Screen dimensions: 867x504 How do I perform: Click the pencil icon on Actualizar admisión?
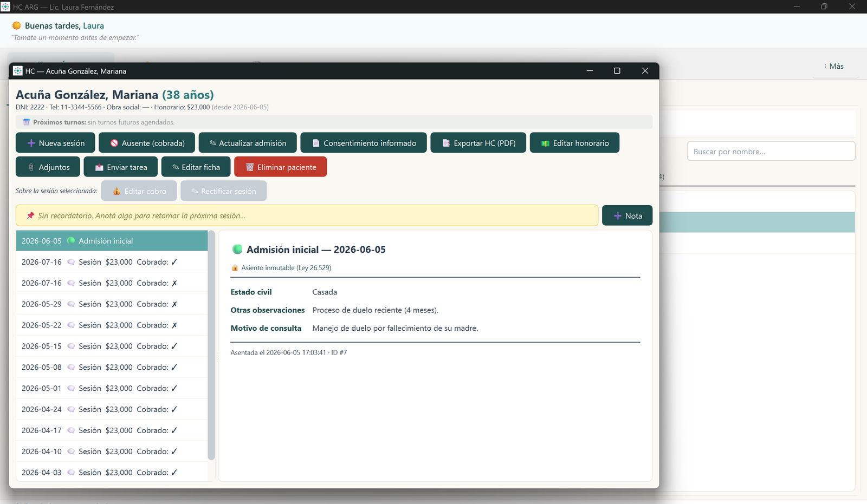(x=212, y=143)
